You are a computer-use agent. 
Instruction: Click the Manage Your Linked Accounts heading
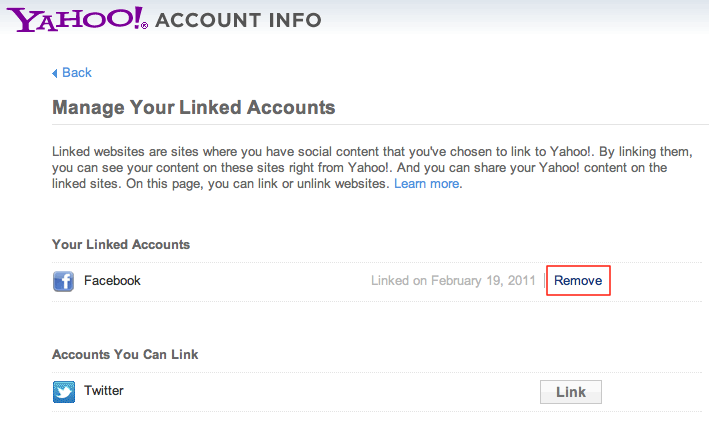pos(194,108)
